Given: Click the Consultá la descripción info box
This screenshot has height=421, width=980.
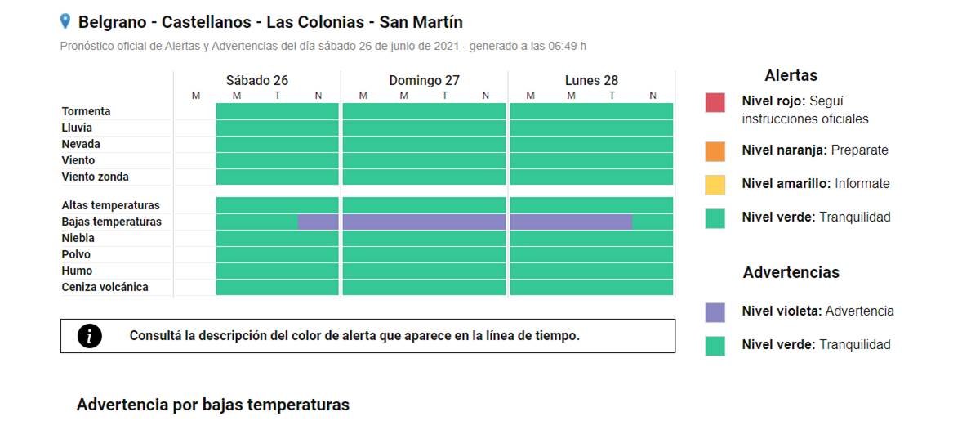Looking at the screenshot, I should coord(367,336).
